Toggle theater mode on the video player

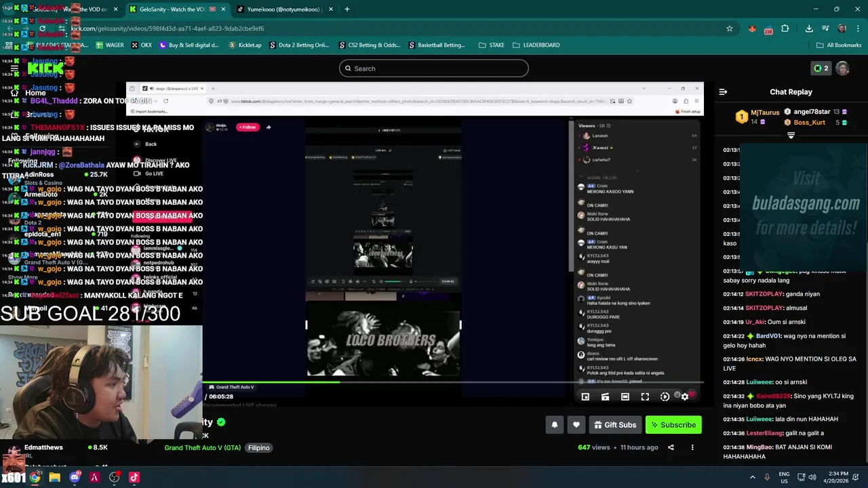(625, 396)
